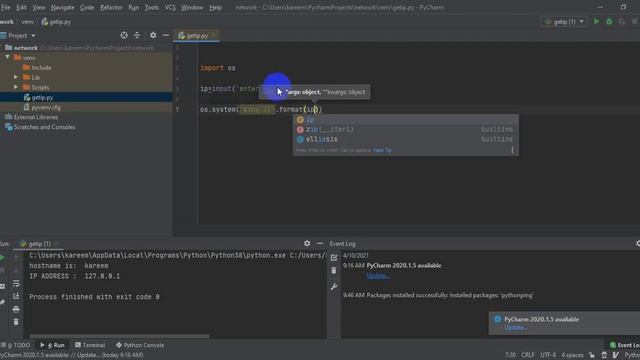This screenshot has height=360, width=640.
Task: Open the TODO tool window
Action: coord(16,345)
